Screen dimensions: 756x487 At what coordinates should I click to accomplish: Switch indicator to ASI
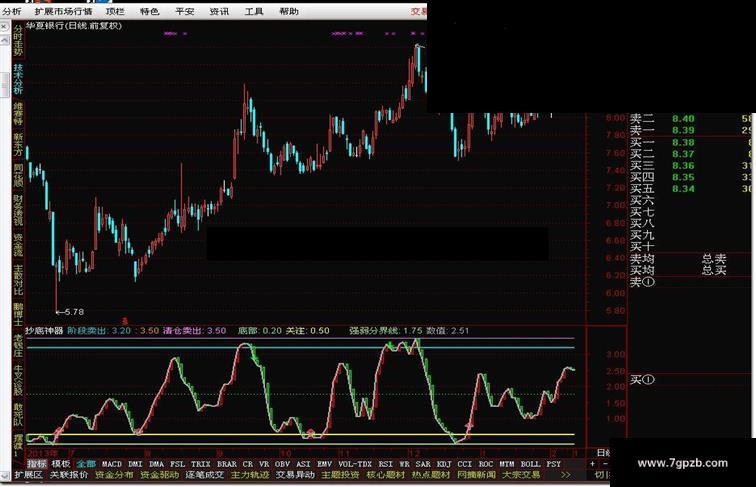tap(303, 464)
